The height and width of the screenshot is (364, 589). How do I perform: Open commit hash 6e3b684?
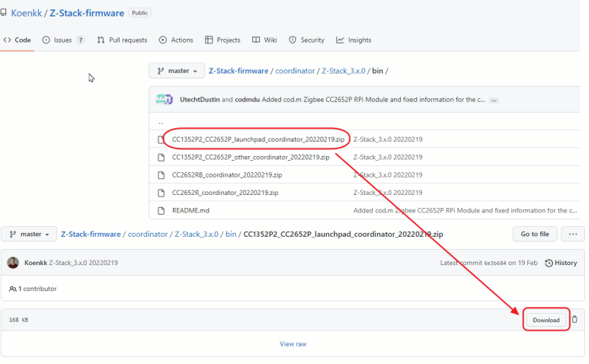[495, 263]
